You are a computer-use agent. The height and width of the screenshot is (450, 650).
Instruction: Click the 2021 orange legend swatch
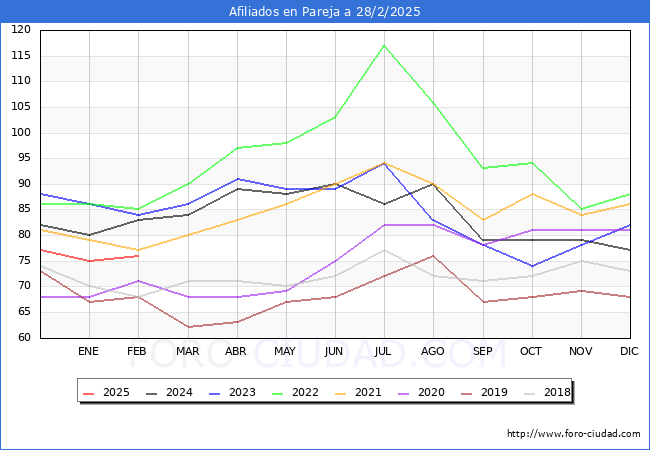click(x=341, y=393)
